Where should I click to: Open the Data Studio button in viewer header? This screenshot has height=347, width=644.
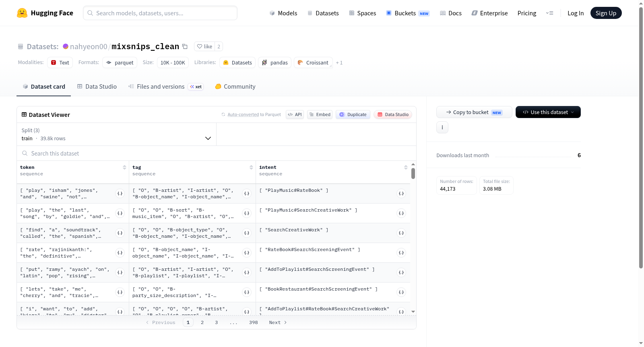click(x=393, y=114)
